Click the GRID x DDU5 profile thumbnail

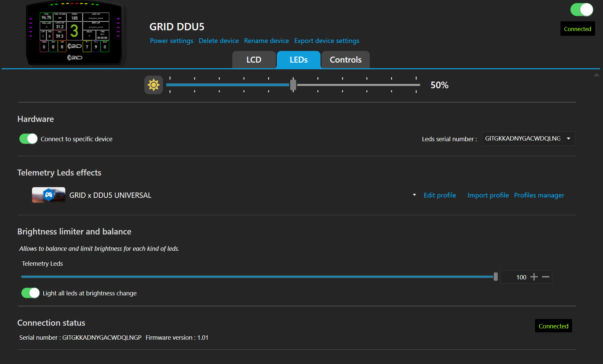click(x=48, y=195)
